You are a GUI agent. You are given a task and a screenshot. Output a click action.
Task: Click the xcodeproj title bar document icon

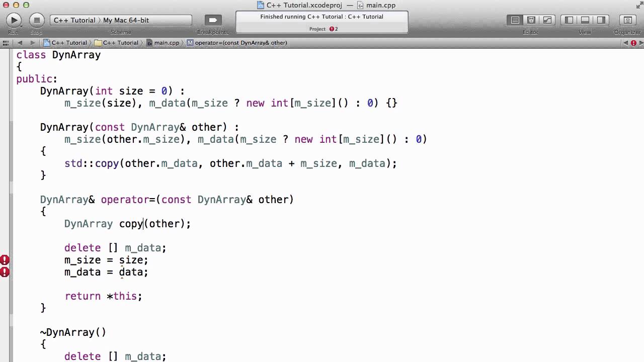260,5
